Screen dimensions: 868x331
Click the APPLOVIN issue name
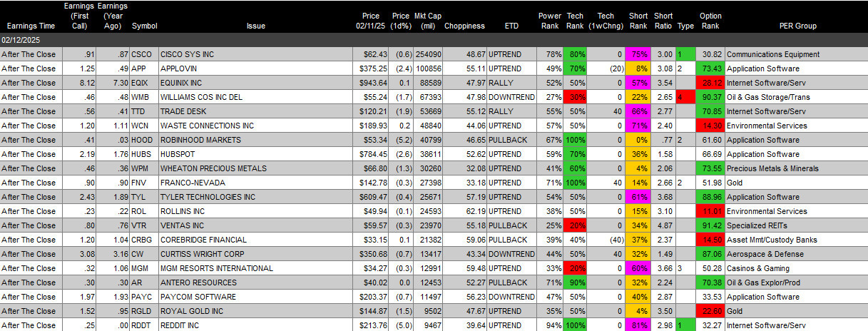point(179,68)
